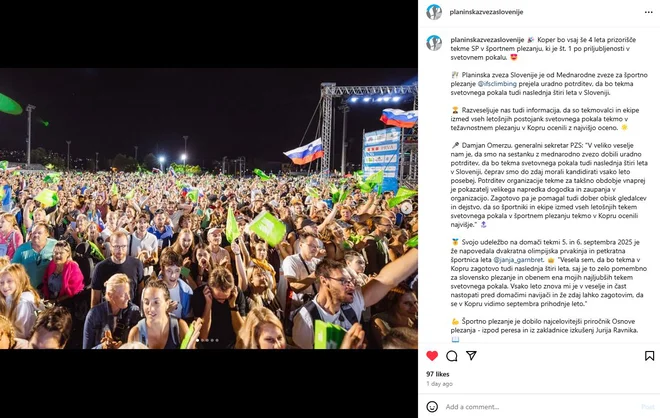
Task: Unlike the post via the red heart
Action: [x=432, y=356]
